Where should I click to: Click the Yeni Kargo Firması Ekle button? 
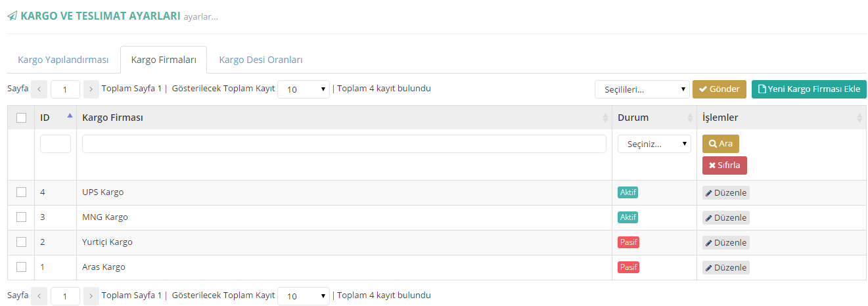pyautogui.click(x=809, y=89)
